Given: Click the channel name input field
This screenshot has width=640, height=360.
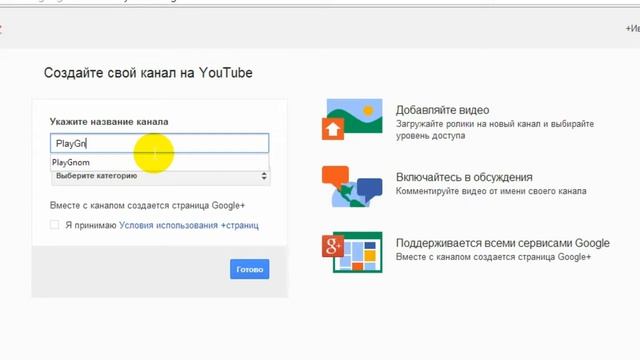Looking at the screenshot, I should (159, 143).
